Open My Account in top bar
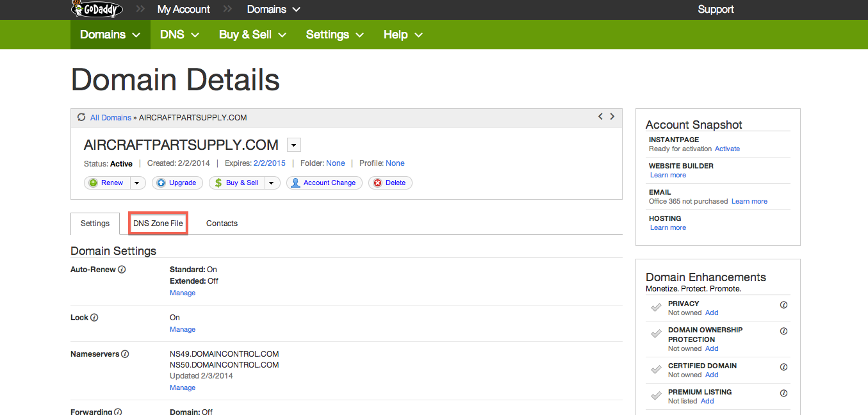 tap(184, 9)
